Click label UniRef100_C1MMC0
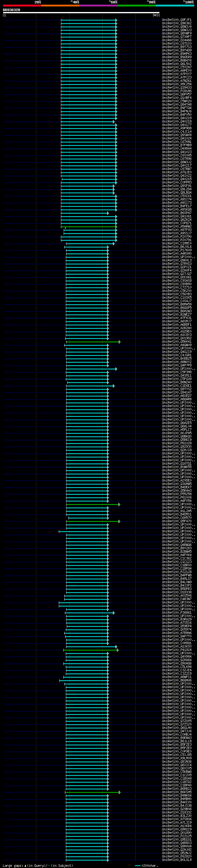This screenshot has width=197, height=868. (x=177, y=243)
